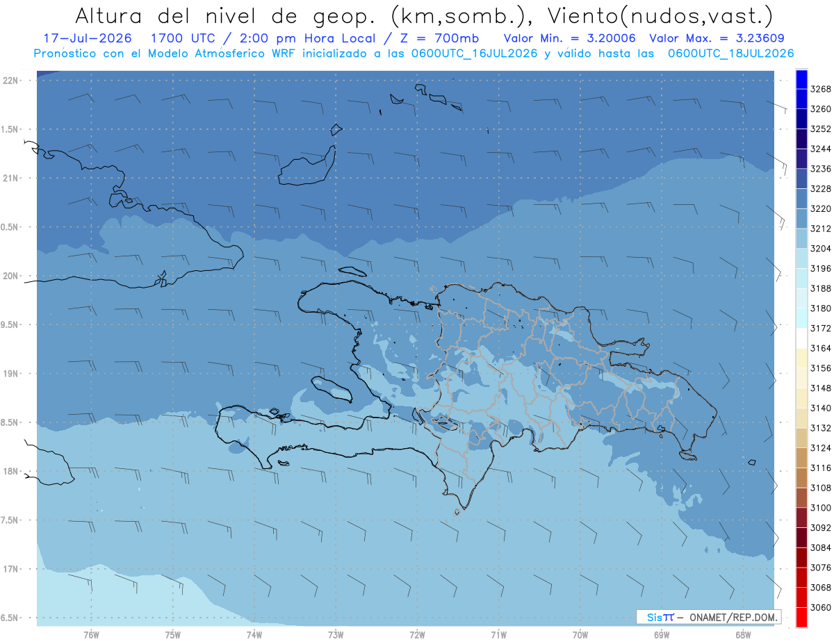Click the '70W' longitude label
The height and width of the screenshot is (644, 834).
580,634
